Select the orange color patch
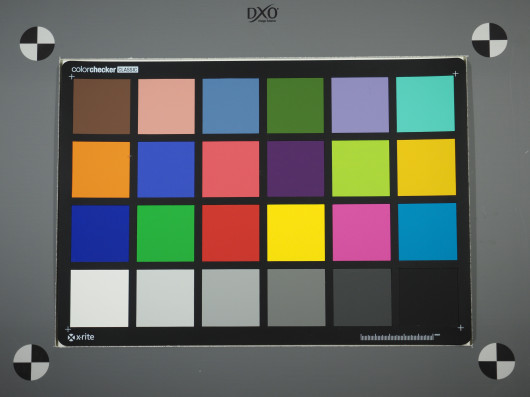530x397 pixels. 101,170
